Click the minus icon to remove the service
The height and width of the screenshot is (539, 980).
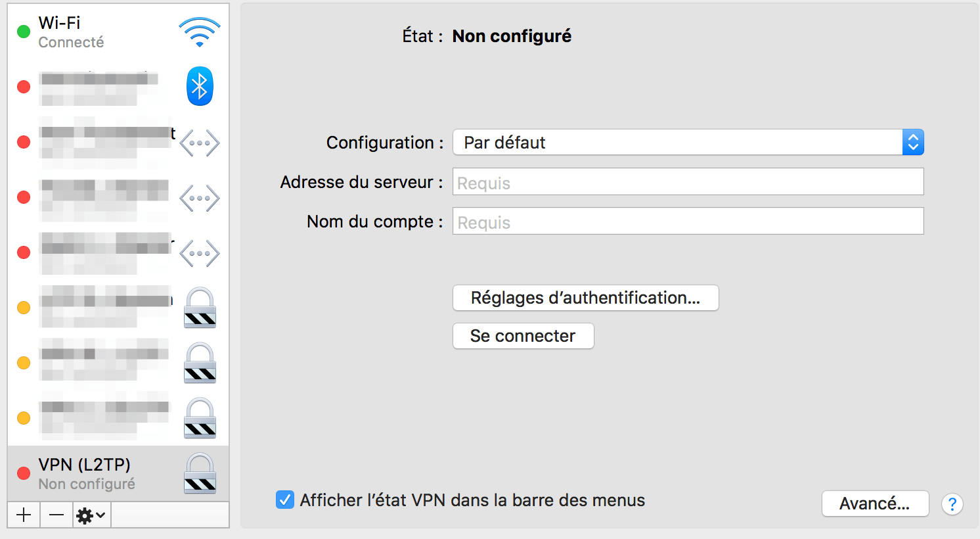pos(56,515)
